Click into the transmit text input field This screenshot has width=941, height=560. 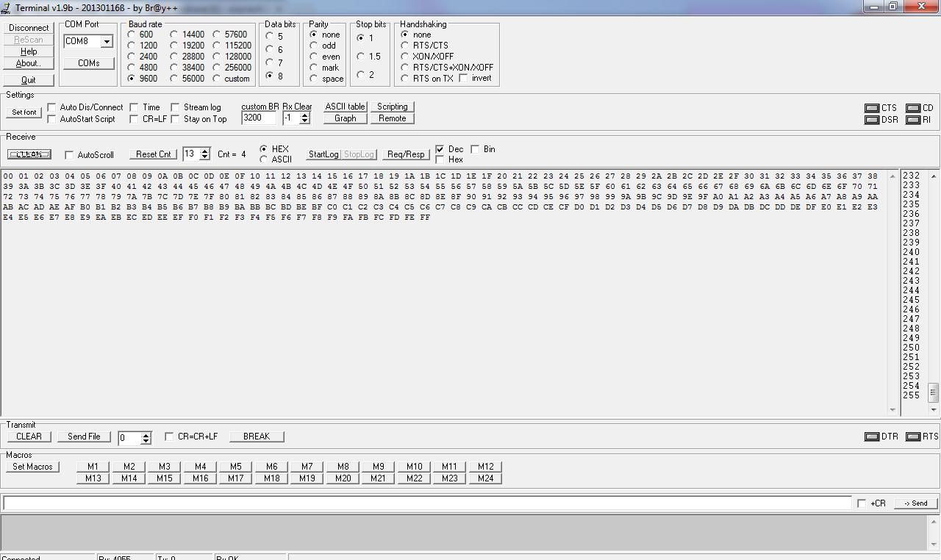point(427,503)
